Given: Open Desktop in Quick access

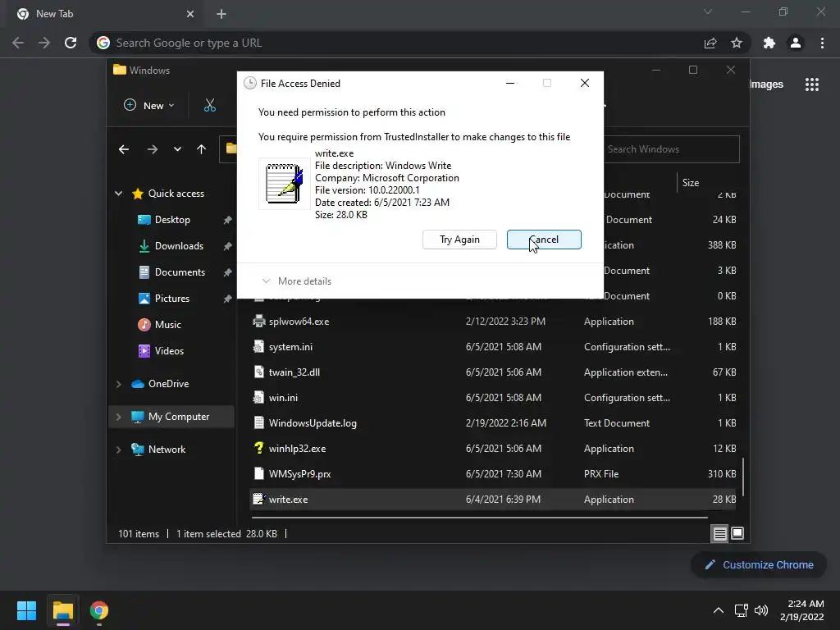Looking at the screenshot, I should [x=172, y=220].
